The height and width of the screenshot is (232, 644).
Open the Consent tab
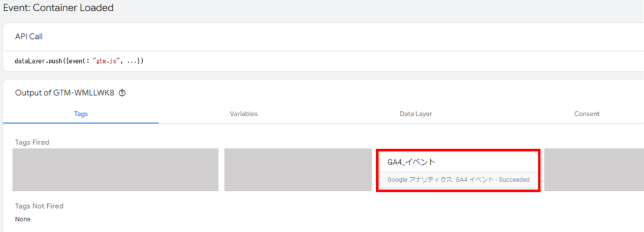[x=587, y=114]
